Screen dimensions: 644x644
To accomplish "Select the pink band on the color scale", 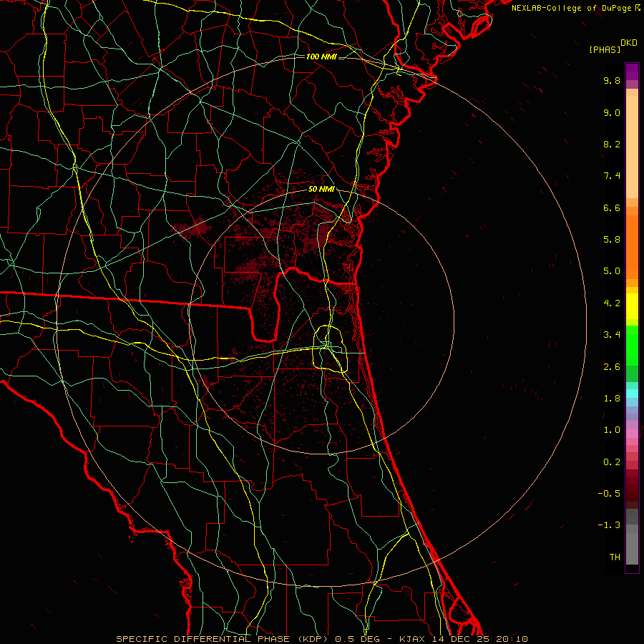I will click(632, 434).
